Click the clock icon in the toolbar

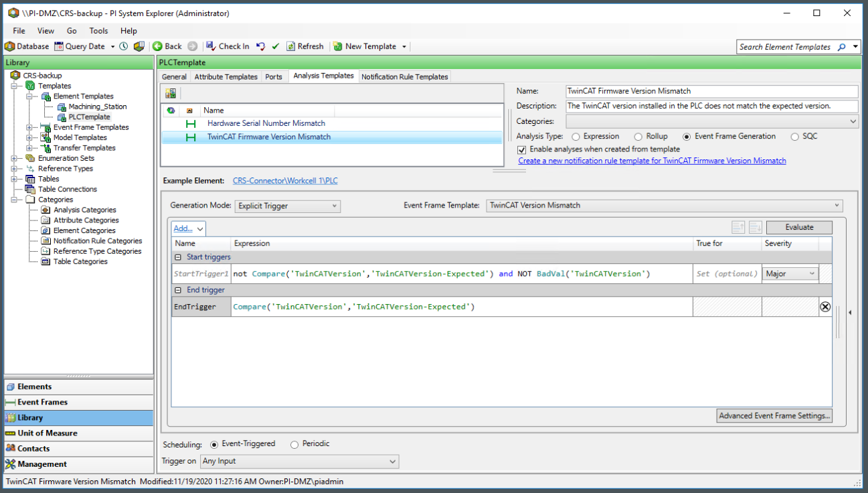pos(124,46)
